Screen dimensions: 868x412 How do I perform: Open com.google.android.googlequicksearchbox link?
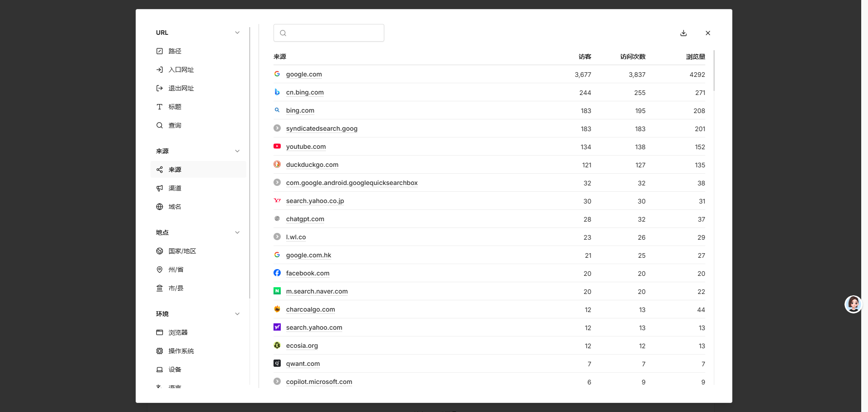coord(352,183)
